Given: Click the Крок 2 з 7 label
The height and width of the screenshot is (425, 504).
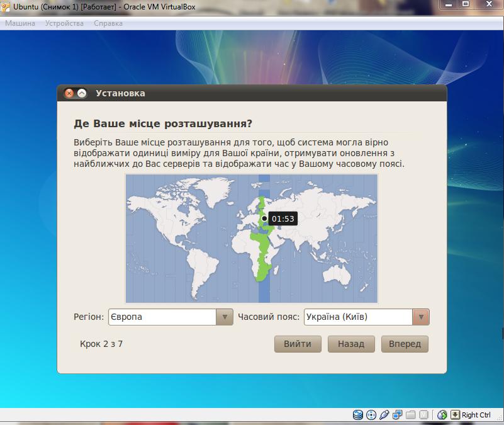Looking at the screenshot, I should point(101,344).
